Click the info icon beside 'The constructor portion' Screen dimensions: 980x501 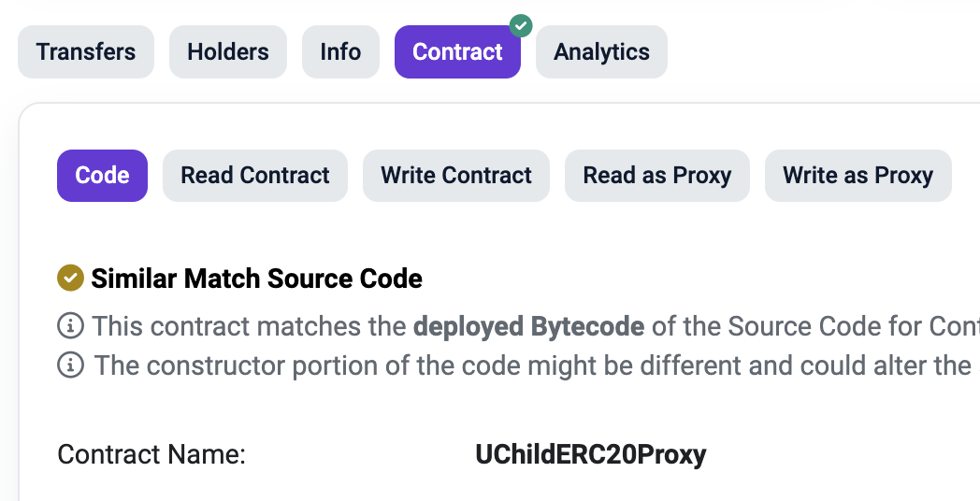[69, 365]
